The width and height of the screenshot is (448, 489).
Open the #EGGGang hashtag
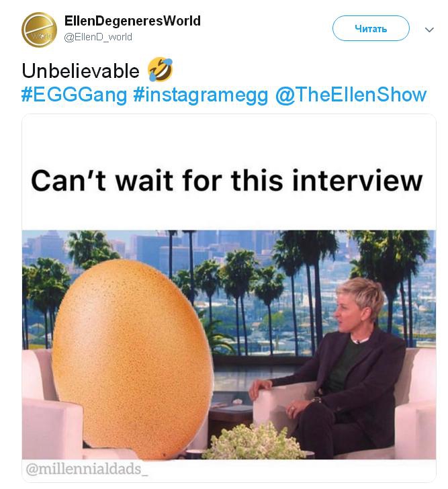click(74, 95)
